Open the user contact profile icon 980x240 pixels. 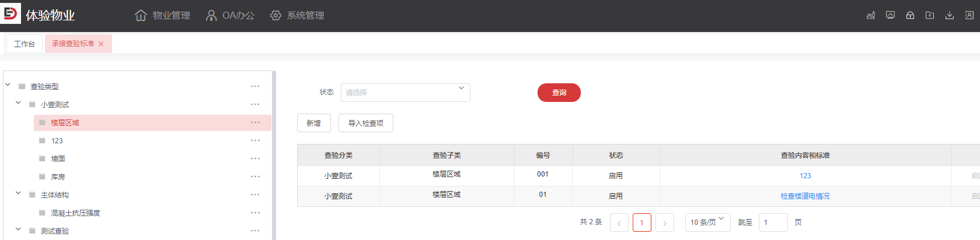[x=969, y=16]
